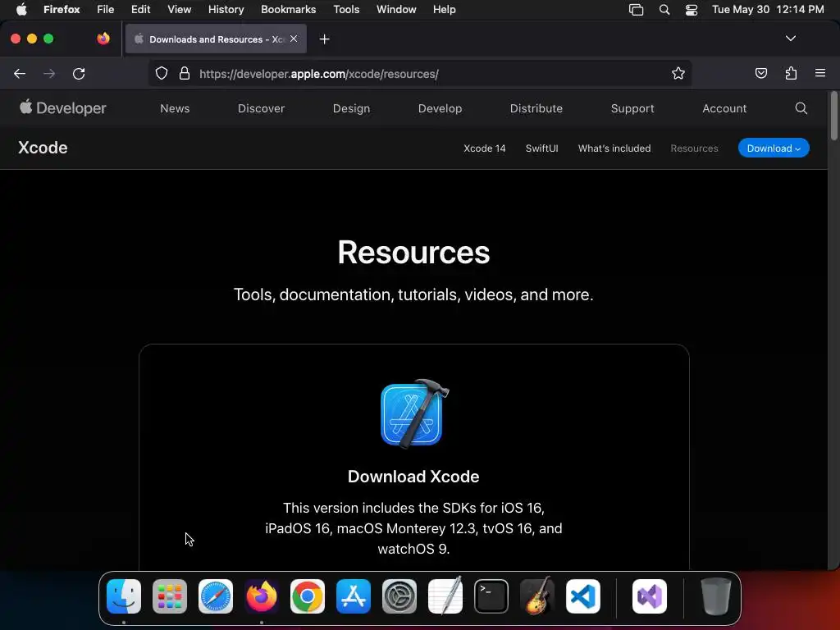The height and width of the screenshot is (630, 840).
Task: Open a new tab with plus
Action: (325, 39)
